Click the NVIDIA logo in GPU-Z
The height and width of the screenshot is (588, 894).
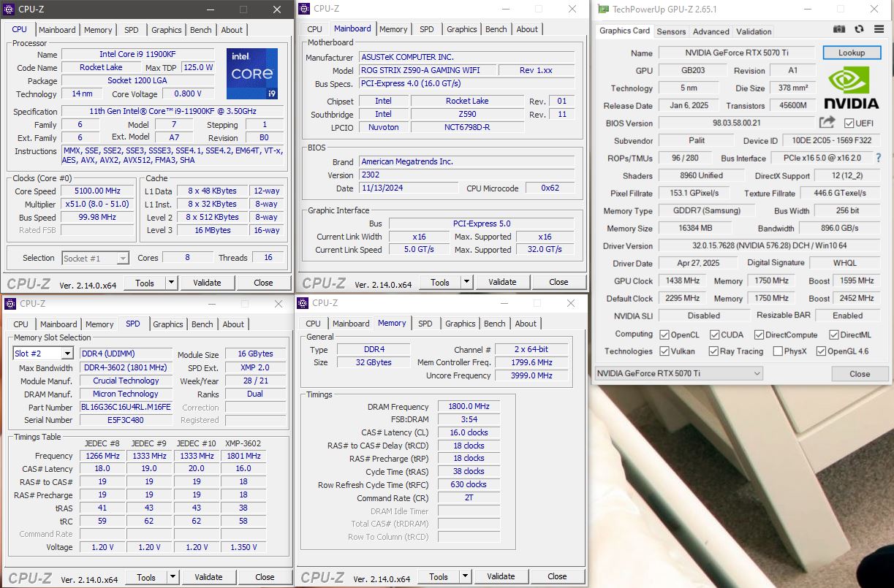pyautogui.click(x=851, y=88)
